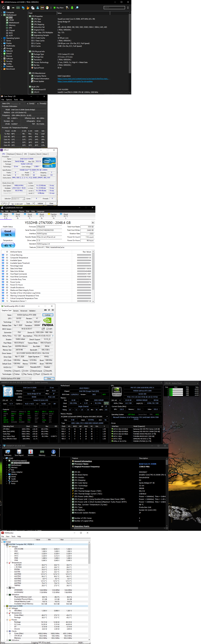
Task: Expand Operating System node in AIDA64 tree
Action: pyautogui.click(x=2, y=38)
